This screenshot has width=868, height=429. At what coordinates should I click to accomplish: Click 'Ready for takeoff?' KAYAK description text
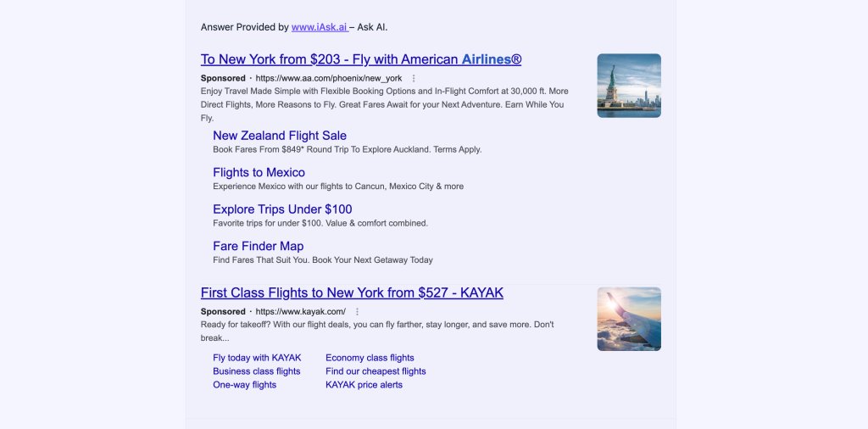coord(377,331)
